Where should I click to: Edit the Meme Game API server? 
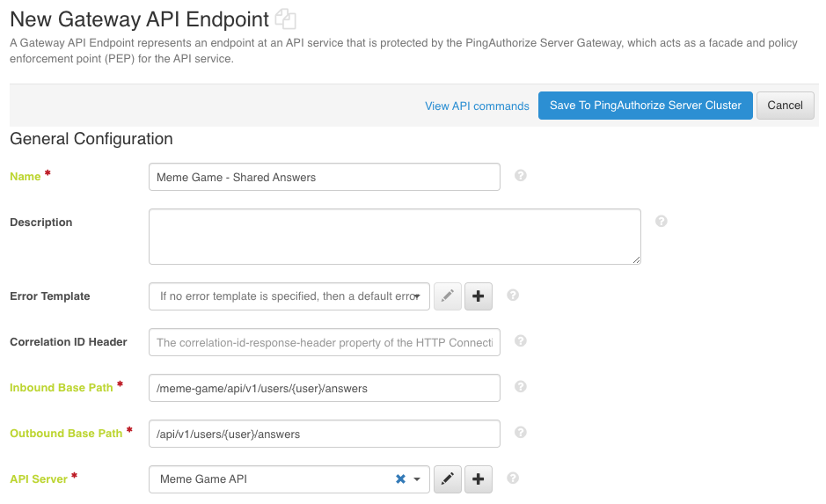[x=448, y=479]
